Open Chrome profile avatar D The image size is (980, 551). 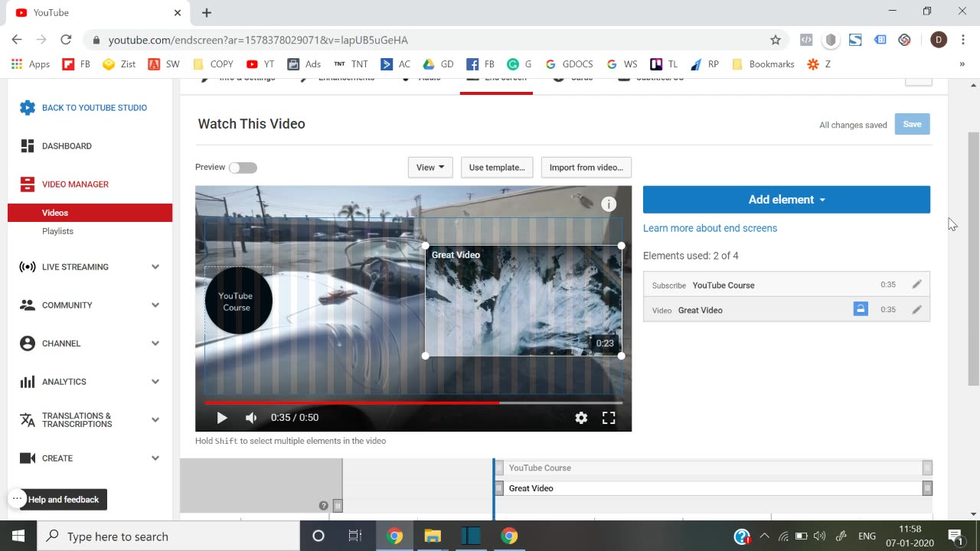click(x=939, y=40)
